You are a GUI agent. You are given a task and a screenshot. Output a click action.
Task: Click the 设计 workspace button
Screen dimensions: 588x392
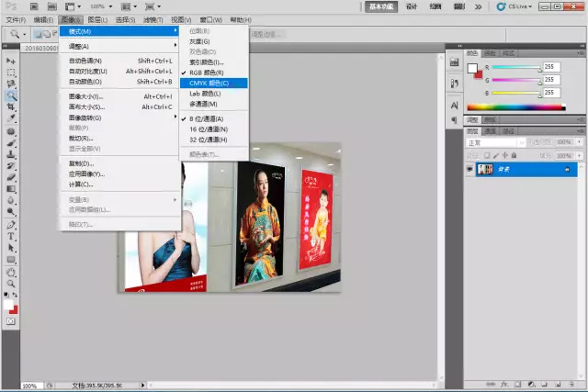tap(412, 6)
